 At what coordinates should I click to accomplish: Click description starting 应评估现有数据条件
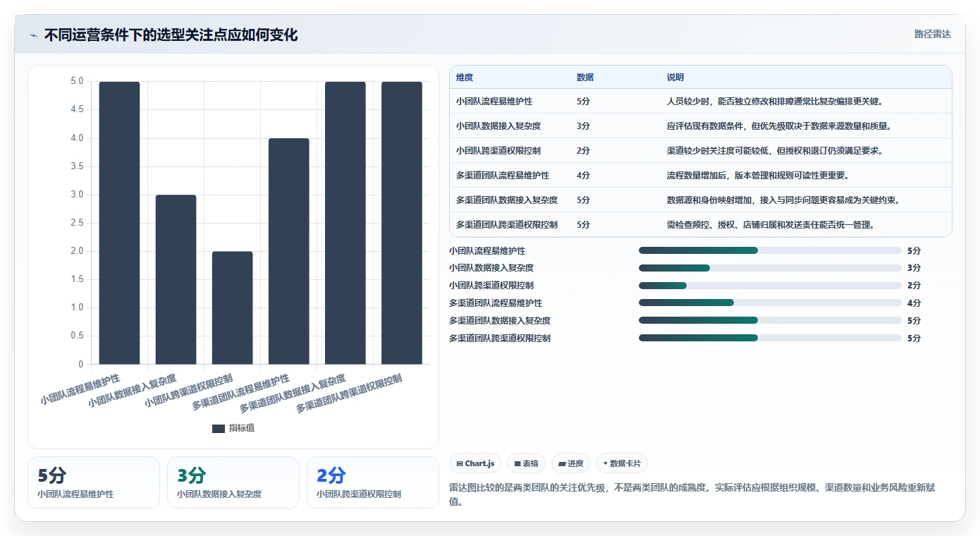[779, 126]
